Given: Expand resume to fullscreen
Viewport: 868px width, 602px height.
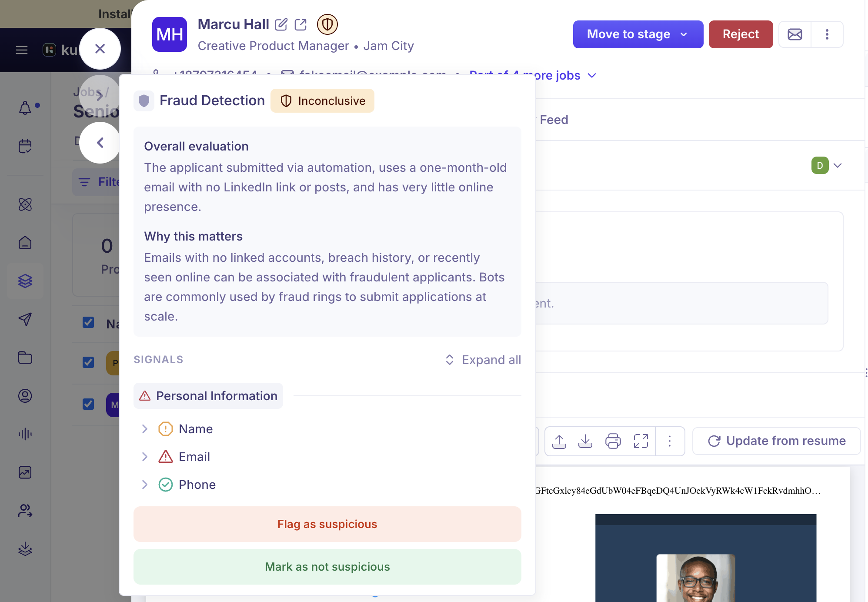Looking at the screenshot, I should point(641,441).
